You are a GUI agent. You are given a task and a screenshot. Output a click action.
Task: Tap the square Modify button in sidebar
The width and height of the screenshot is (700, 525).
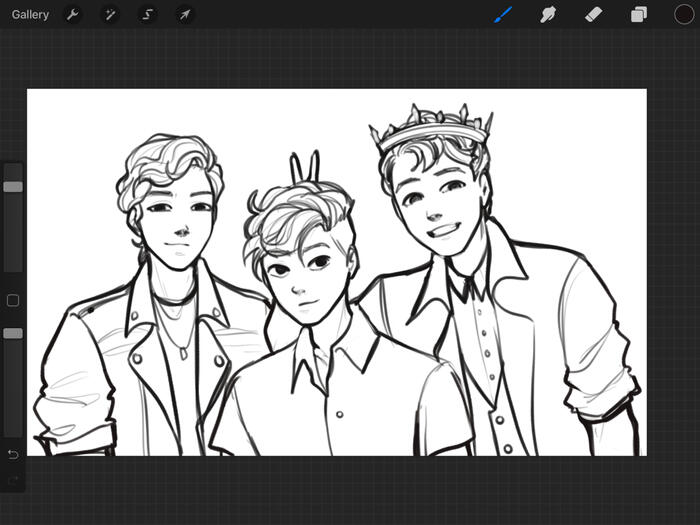point(13,300)
